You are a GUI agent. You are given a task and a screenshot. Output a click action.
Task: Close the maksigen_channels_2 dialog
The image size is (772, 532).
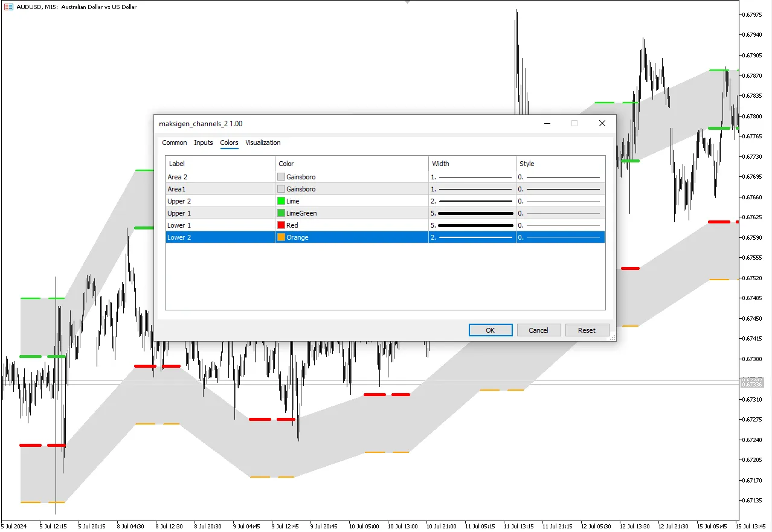click(602, 123)
